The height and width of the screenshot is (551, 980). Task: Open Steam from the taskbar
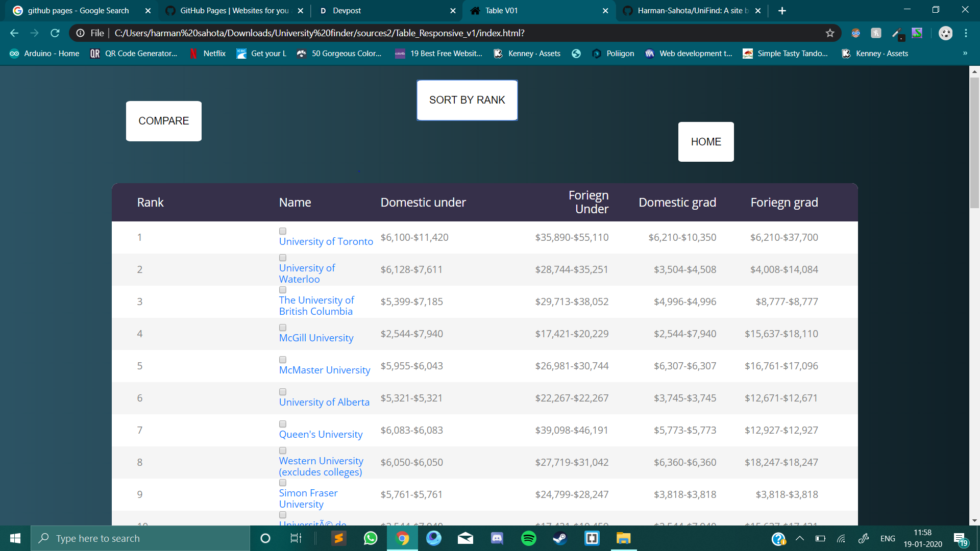(x=560, y=538)
